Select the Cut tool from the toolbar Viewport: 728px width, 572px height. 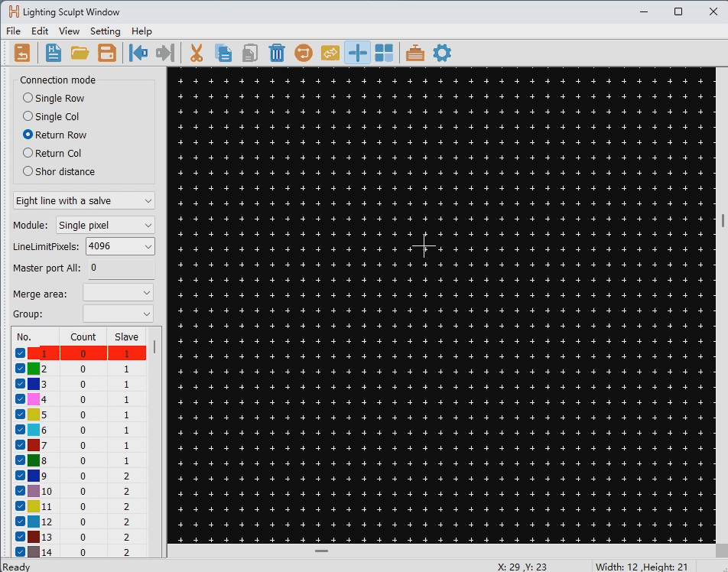click(196, 53)
